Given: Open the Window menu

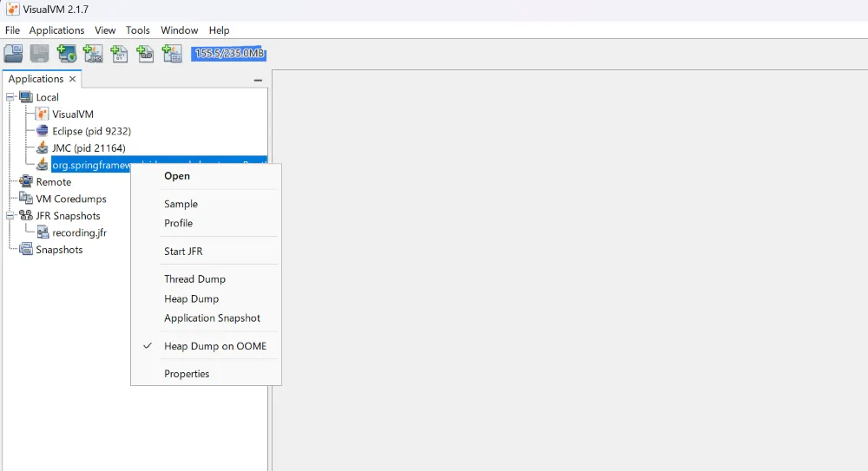Looking at the screenshot, I should point(180,30).
